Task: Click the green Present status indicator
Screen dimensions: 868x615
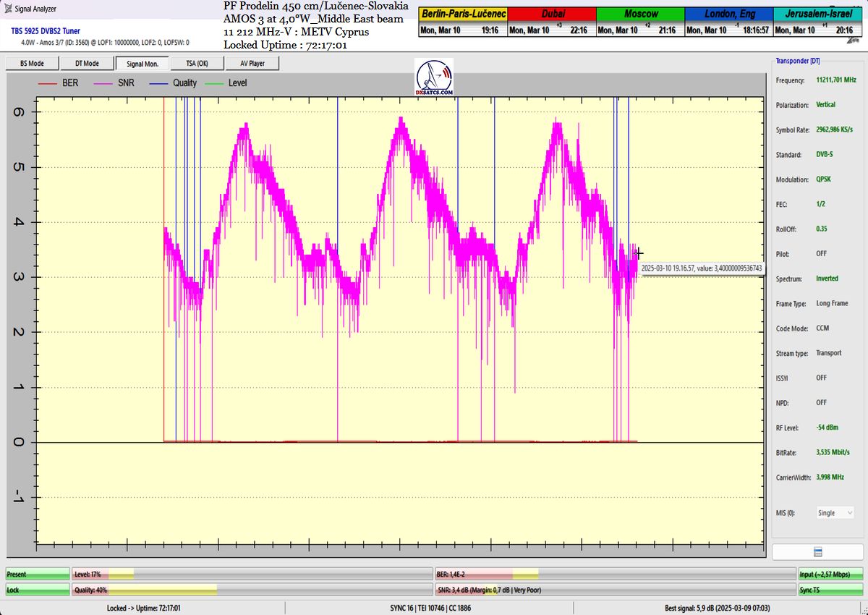Action: pyautogui.click(x=38, y=574)
